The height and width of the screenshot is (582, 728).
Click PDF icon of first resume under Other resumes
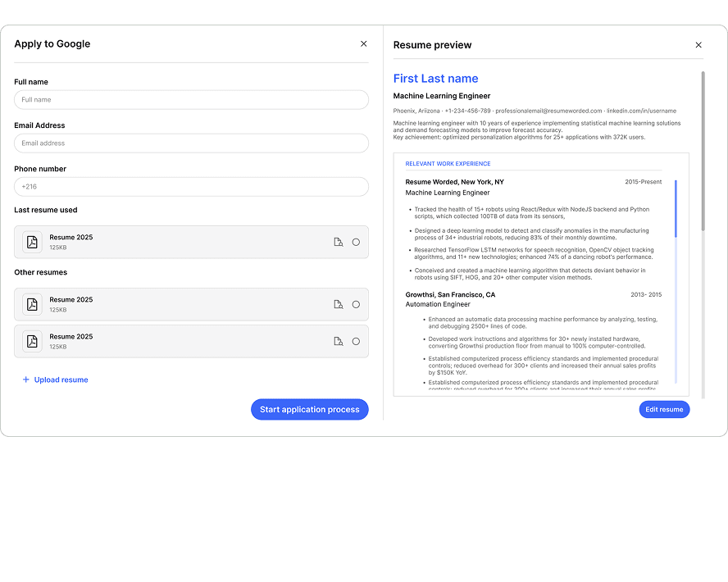point(32,304)
